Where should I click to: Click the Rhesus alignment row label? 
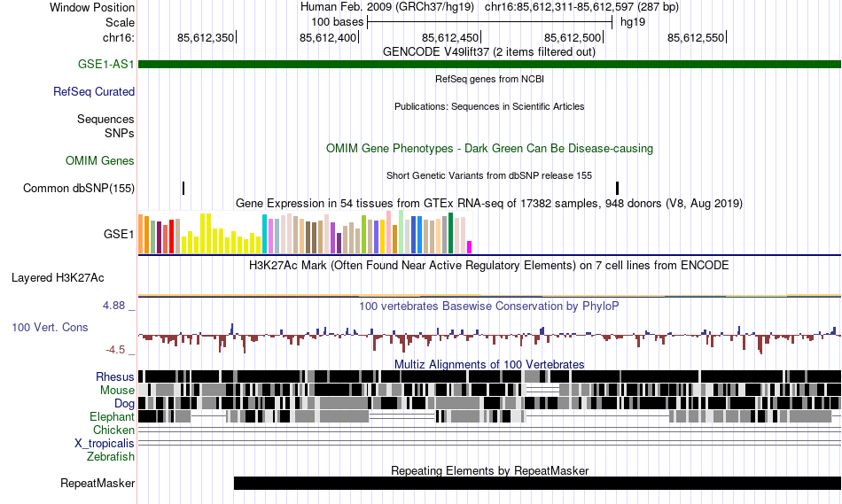[x=115, y=376]
